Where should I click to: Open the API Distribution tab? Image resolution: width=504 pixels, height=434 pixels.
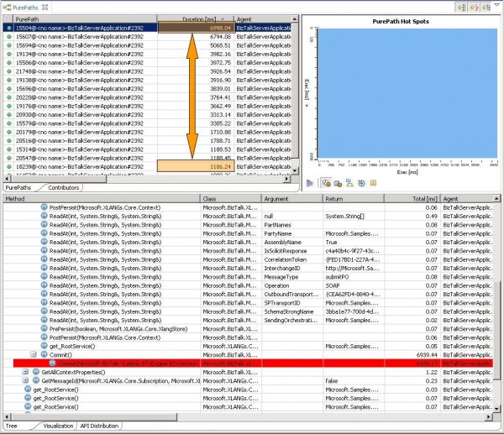coord(99,426)
